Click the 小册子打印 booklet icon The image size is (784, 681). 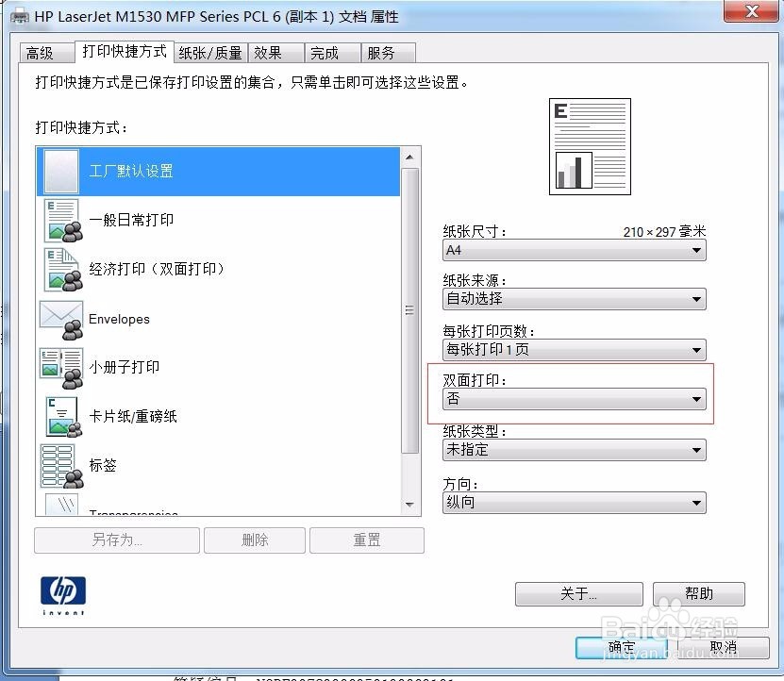61,368
